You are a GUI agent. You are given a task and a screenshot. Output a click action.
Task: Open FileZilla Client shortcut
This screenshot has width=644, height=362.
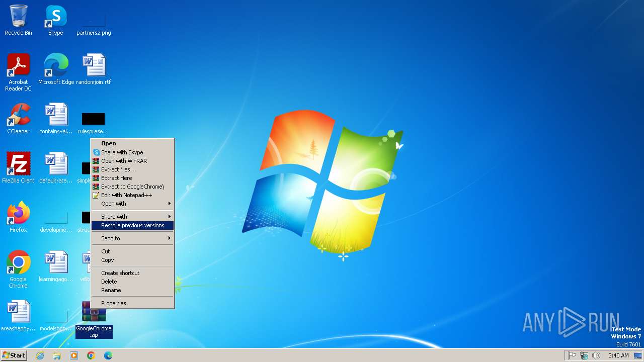coord(18,168)
